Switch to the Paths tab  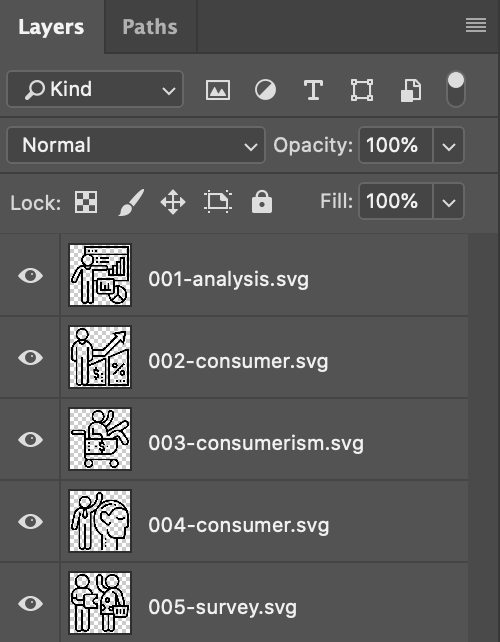[x=150, y=27]
